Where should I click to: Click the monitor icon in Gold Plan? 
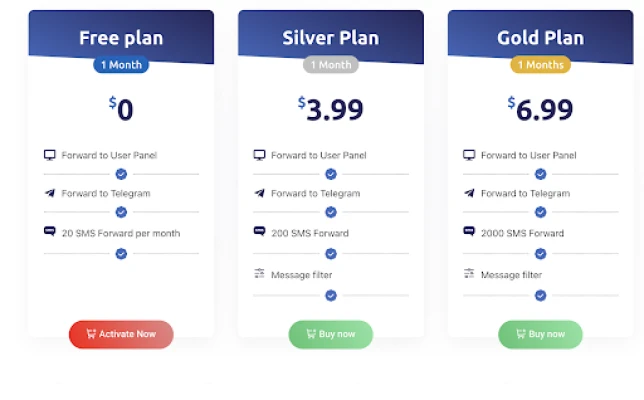pos(469,155)
